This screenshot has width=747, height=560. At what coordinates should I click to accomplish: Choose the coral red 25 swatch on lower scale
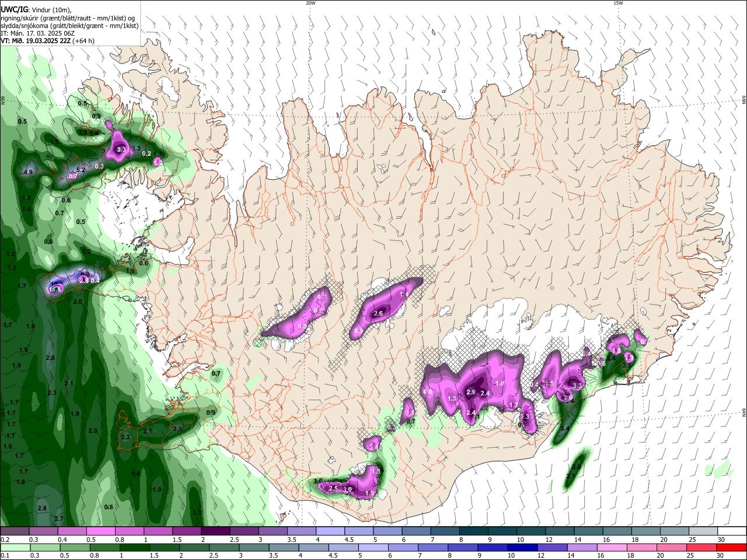coord(703,548)
